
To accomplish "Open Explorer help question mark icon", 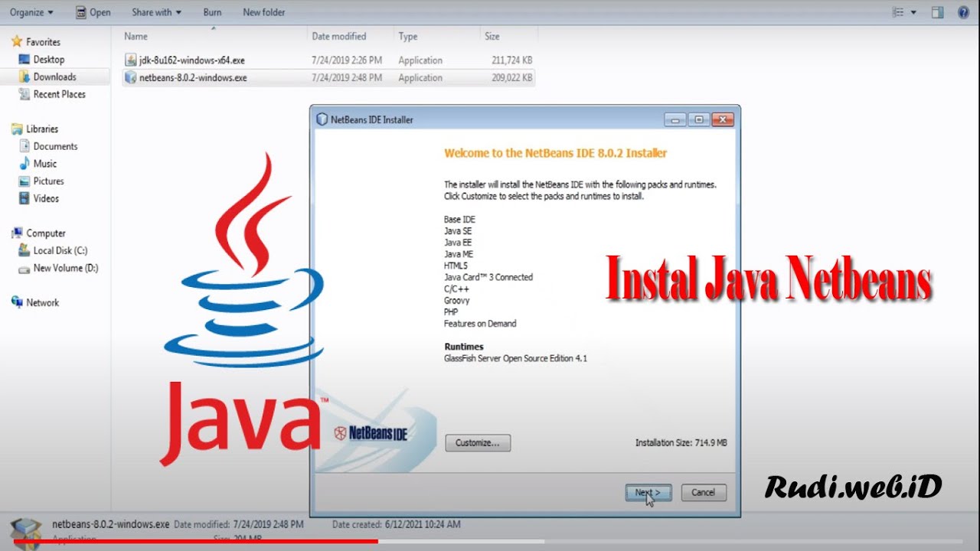I will 963,12.
